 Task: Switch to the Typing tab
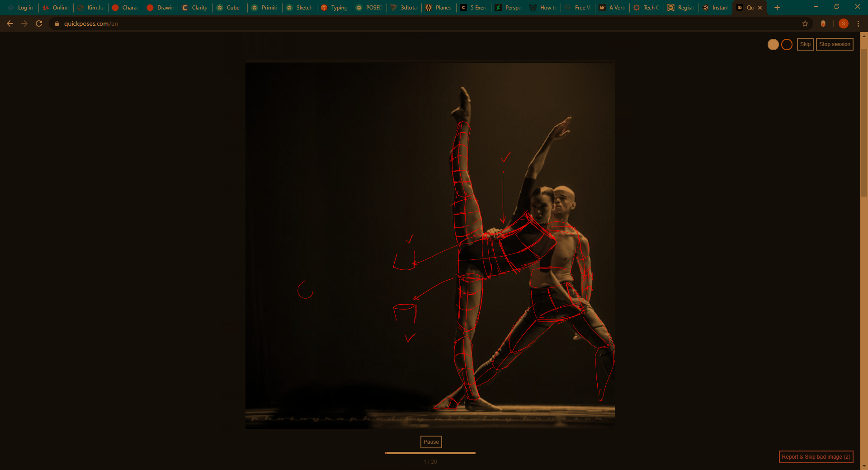pos(335,8)
